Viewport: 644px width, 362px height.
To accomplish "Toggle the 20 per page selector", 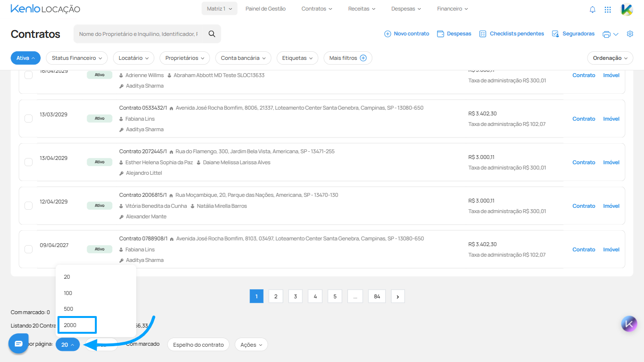I will coord(68,345).
